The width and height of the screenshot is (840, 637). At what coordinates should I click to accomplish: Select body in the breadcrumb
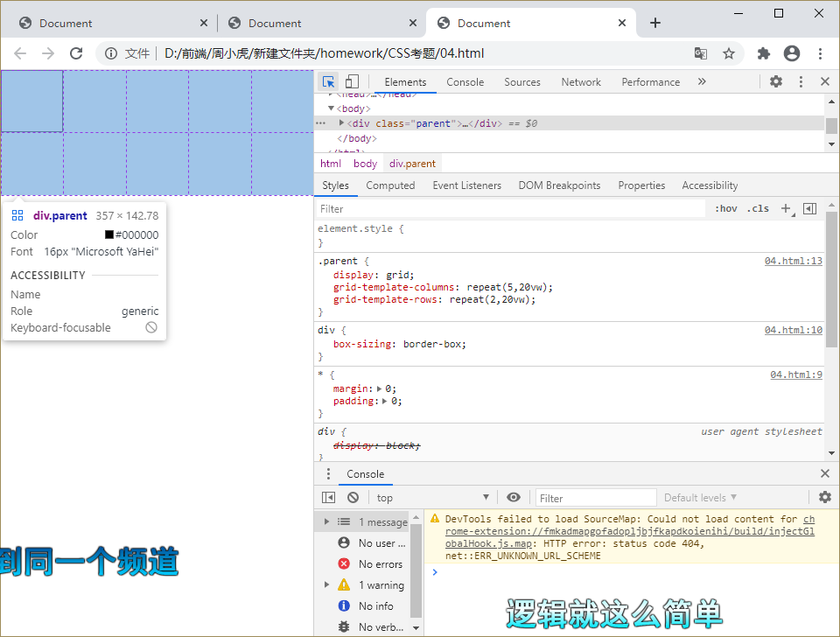(x=365, y=164)
